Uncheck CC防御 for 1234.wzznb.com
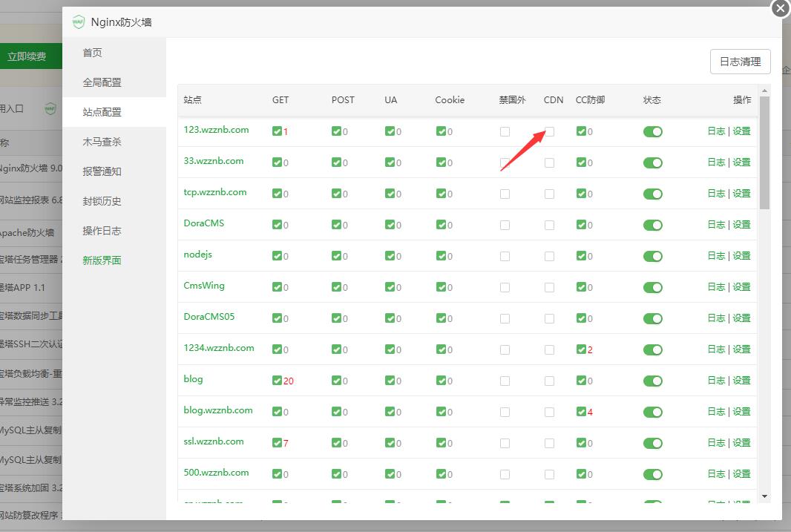The width and height of the screenshot is (791, 532). click(582, 349)
